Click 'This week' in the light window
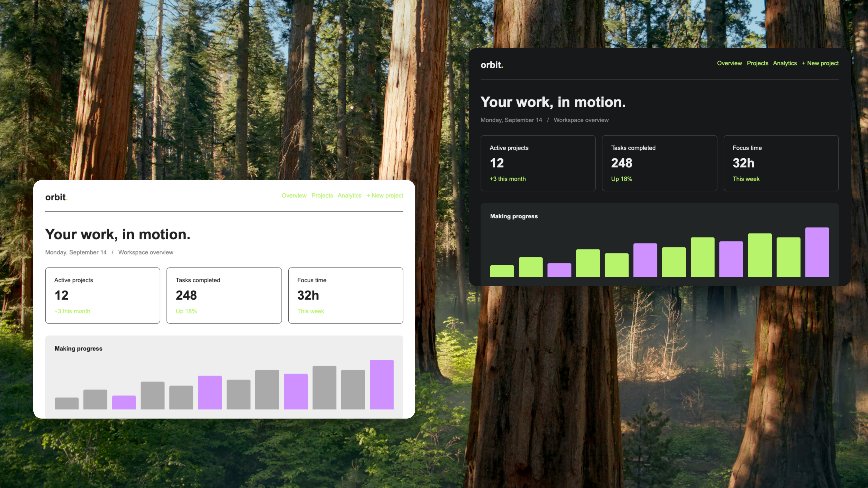The width and height of the screenshot is (868, 488). [310, 311]
